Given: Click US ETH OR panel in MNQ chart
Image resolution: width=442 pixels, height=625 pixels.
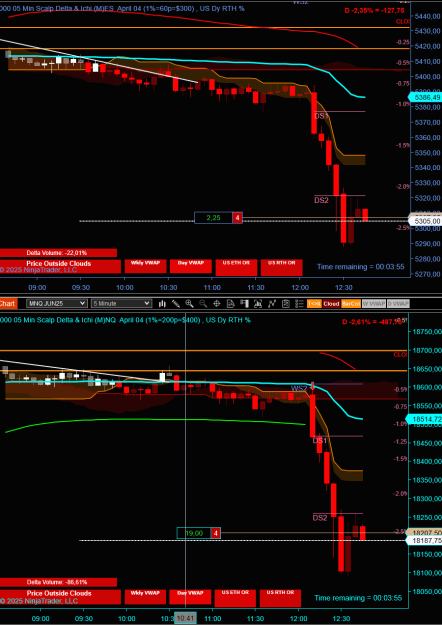Looking at the screenshot, I should (235, 597).
